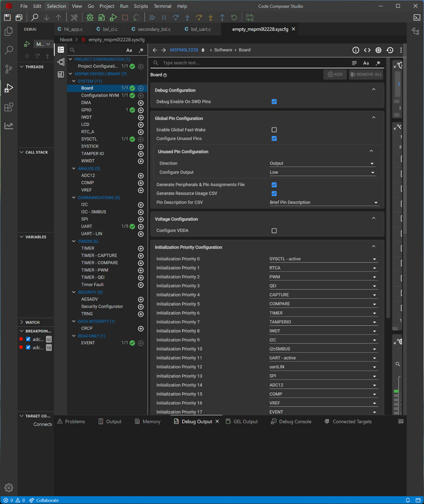This screenshot has width=424, height=504.
Task: Open the Terminal menu
Action: (162, 6)
